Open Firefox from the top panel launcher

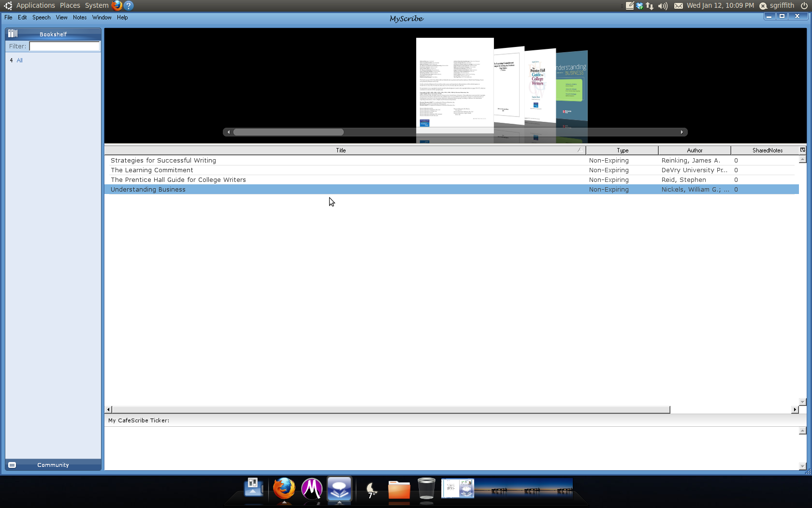click(116, 5)
